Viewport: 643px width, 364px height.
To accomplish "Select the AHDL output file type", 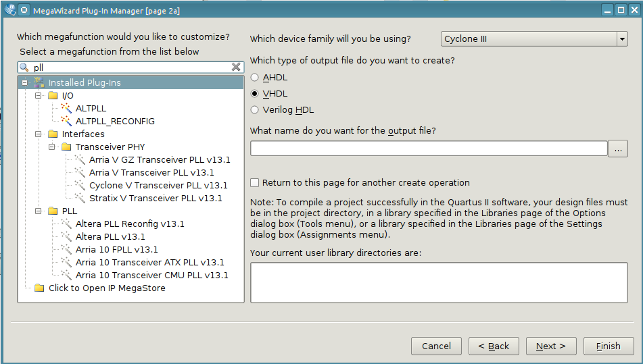I will (x=255, y=78).
